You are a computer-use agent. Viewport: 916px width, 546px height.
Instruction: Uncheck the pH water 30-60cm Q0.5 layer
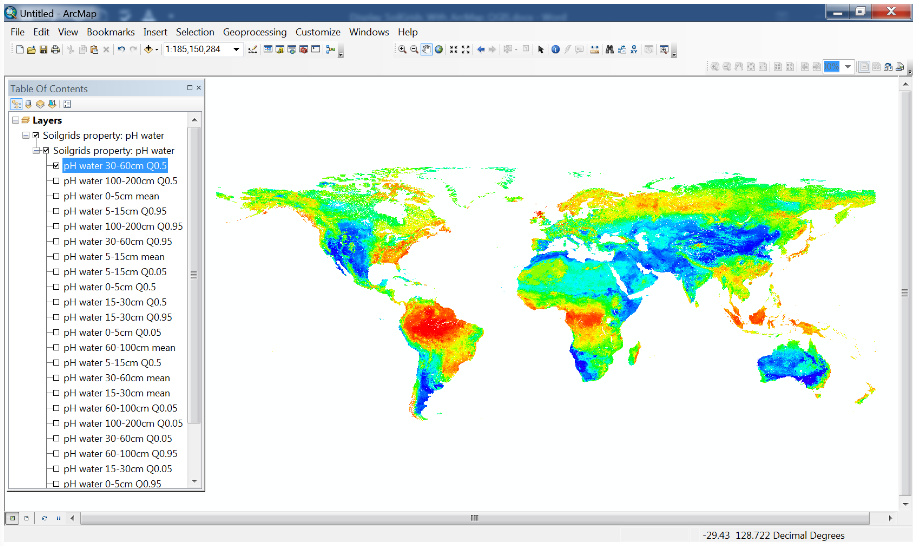(55, 166)
